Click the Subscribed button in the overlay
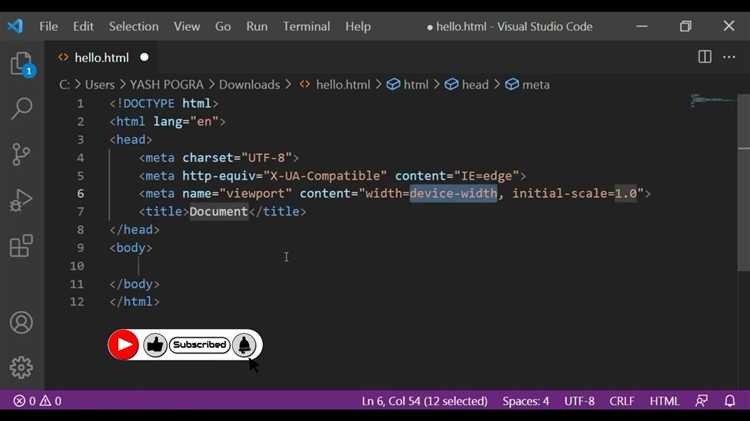 [x=199, y=344]
